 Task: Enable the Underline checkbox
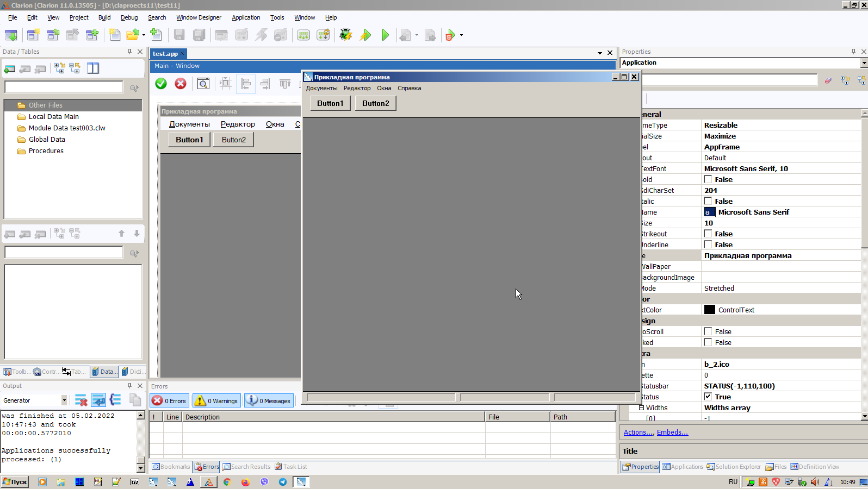708,244
